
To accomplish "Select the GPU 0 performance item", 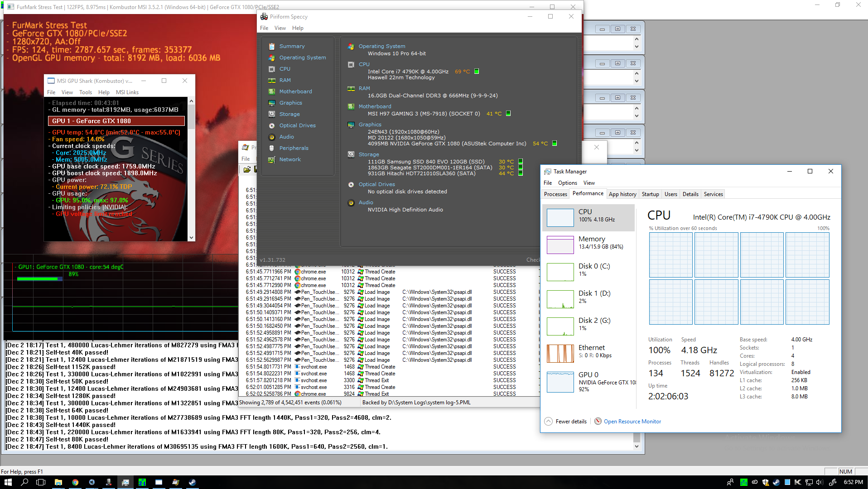I will click(x=588, y=382).
